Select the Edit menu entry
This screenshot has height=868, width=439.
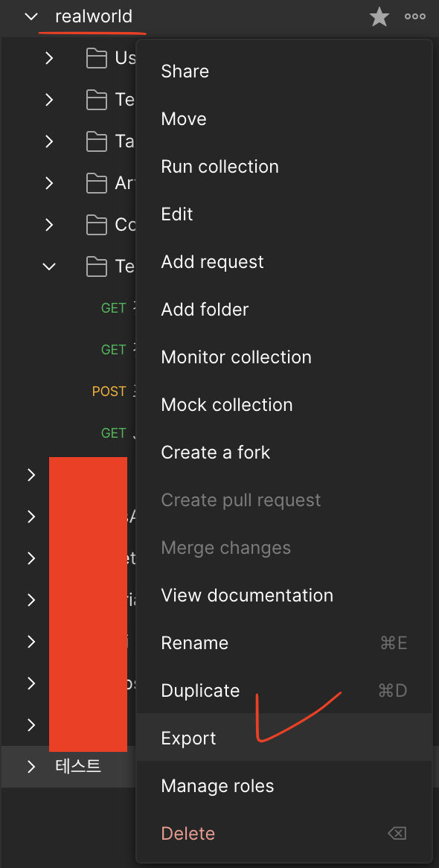284,214
